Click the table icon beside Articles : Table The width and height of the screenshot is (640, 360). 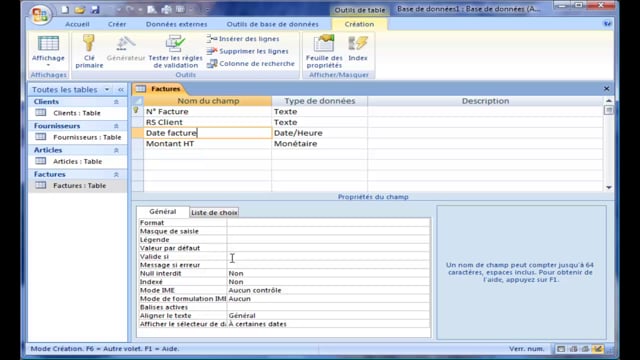tap(41, 161)
